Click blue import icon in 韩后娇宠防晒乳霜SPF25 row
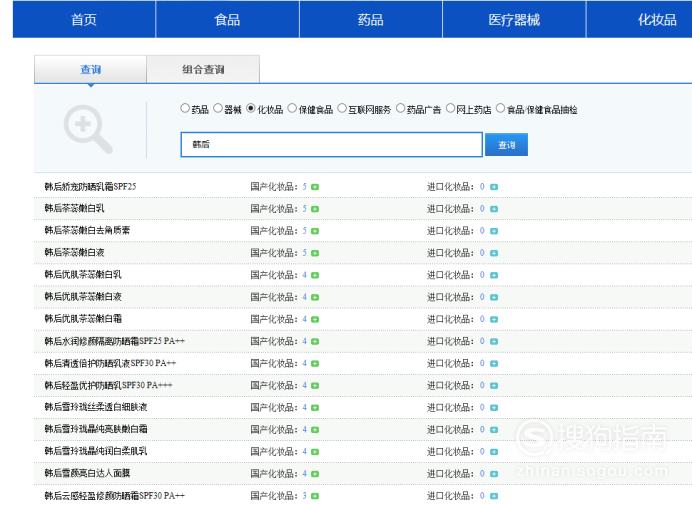Image resolution: width=692 pixels, height=505 pixels. 494,187
